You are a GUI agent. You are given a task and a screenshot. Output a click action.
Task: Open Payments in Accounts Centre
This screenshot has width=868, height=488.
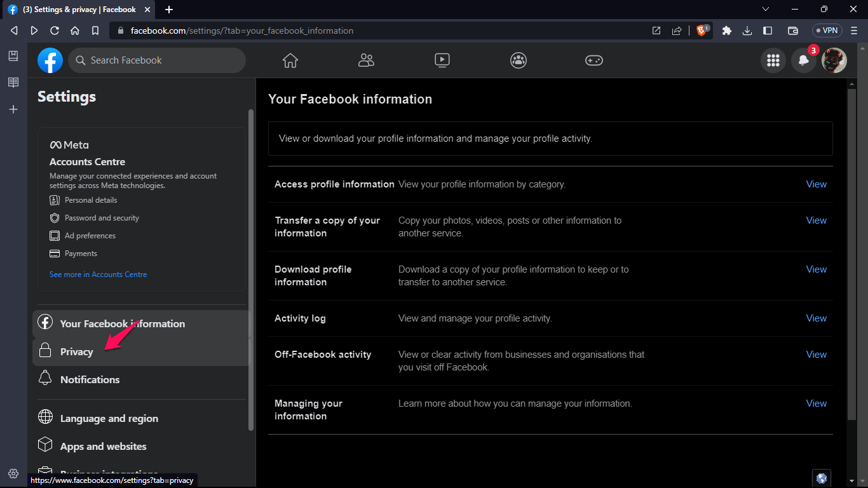pos(81,253)
